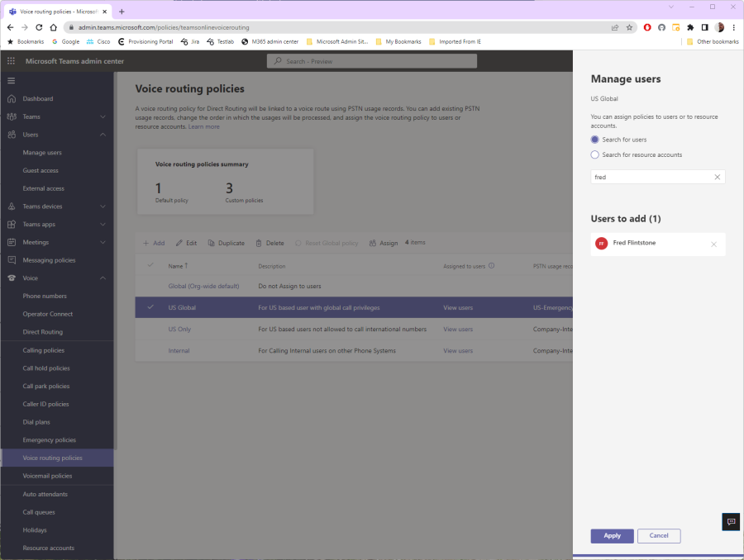The image size is (744, 560).
Task: Open Phone numbers under Voice
Action: [45, 297]
